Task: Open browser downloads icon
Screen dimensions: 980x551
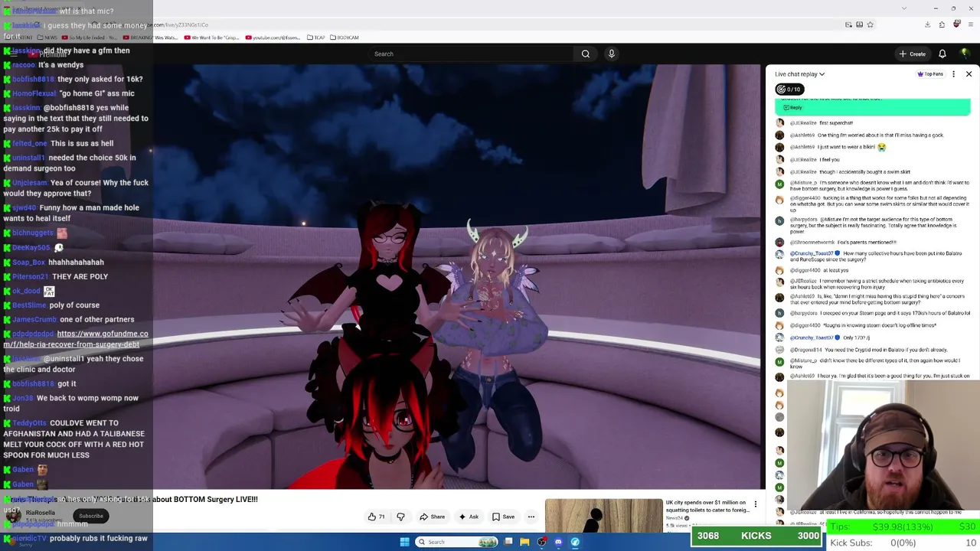Action: coord(927,24)
